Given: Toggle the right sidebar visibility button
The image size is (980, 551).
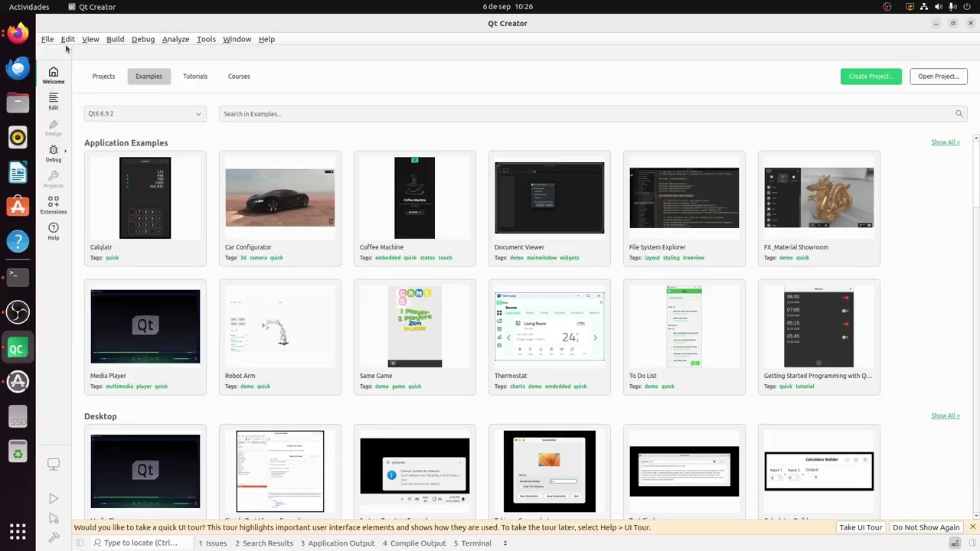Looking at the screenshot, I should click(x=971, y=543).
